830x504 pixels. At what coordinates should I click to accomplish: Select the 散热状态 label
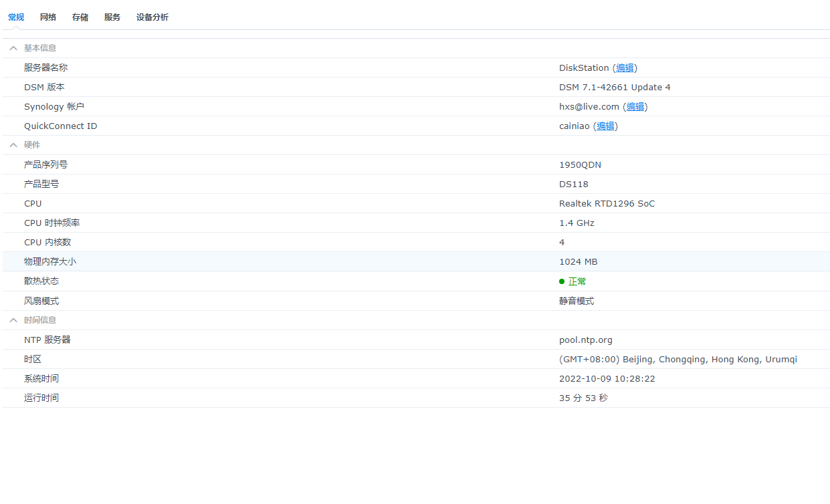coord(41,281)
